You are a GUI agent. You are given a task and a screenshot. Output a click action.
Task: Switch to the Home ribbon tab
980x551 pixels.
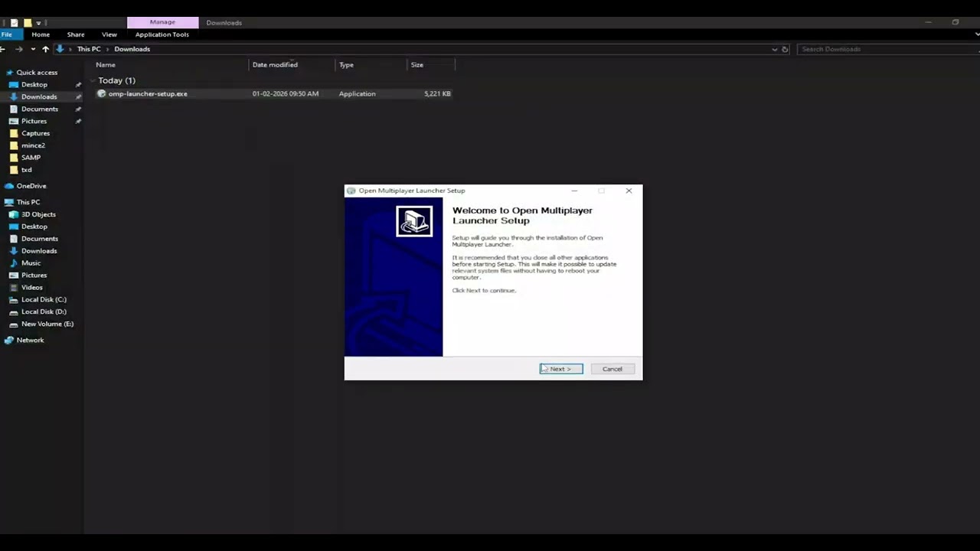tap(41, 34)
